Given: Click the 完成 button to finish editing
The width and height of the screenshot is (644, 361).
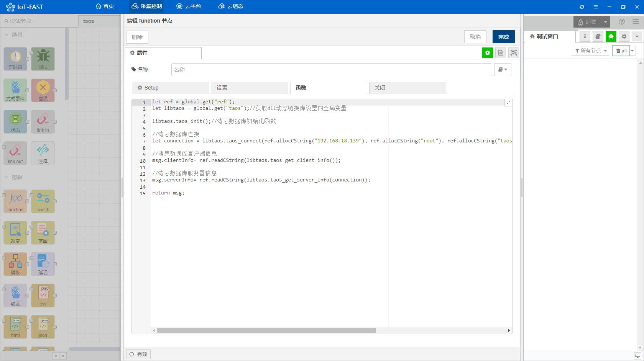Looking at the screenshot, I should (504, 37).
